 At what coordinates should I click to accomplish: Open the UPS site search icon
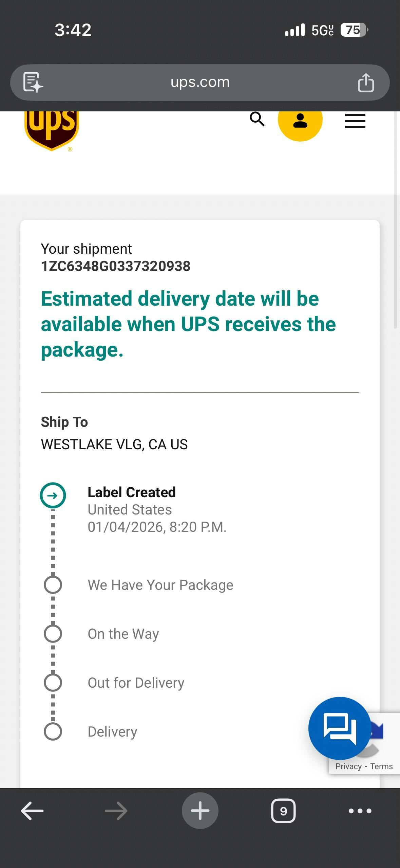[x=257, y=119]
